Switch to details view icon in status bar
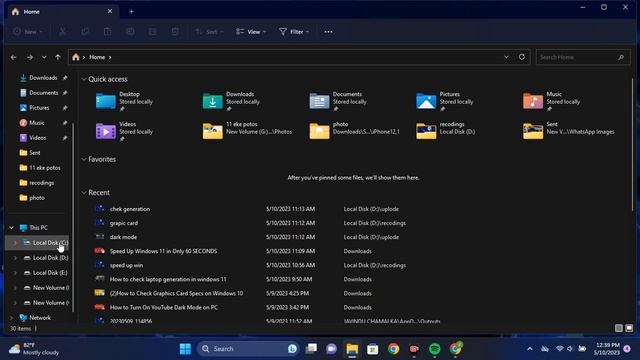This screenshot has width=640, height=360. pos(619,328)
